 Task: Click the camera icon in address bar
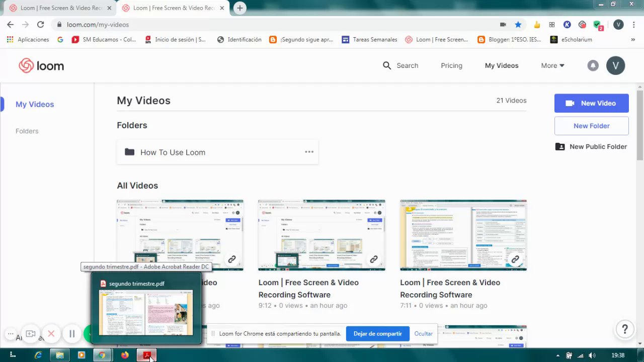pyautogui.click(x=503, y=24)
